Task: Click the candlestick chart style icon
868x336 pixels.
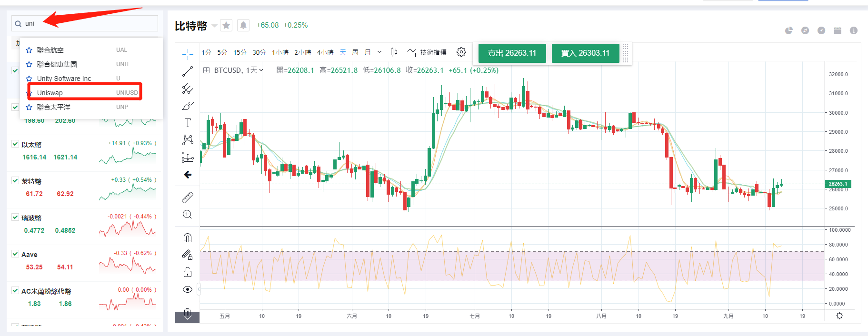Action: [394, 52]
